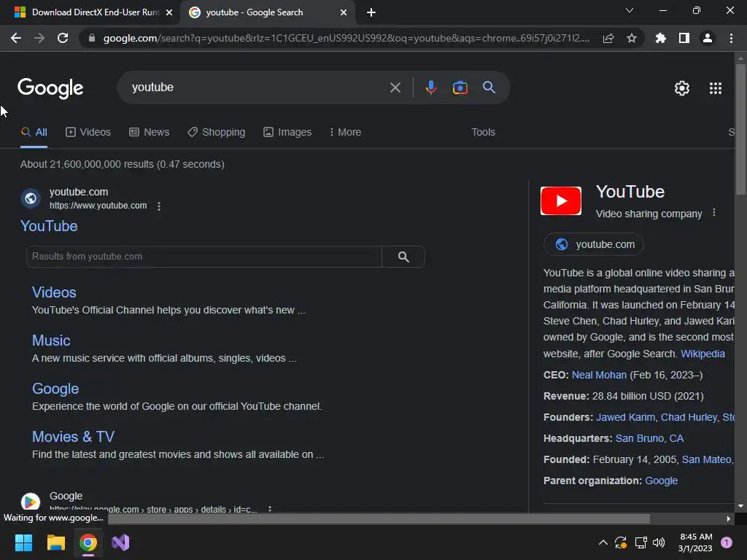
Task: Open search Tools options
Action: [x=483, y=132]
